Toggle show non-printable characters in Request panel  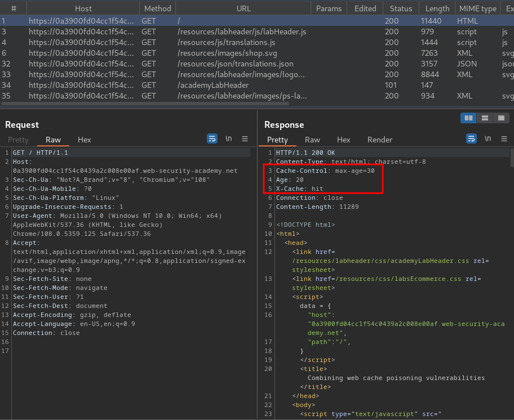tap(228, 138)
